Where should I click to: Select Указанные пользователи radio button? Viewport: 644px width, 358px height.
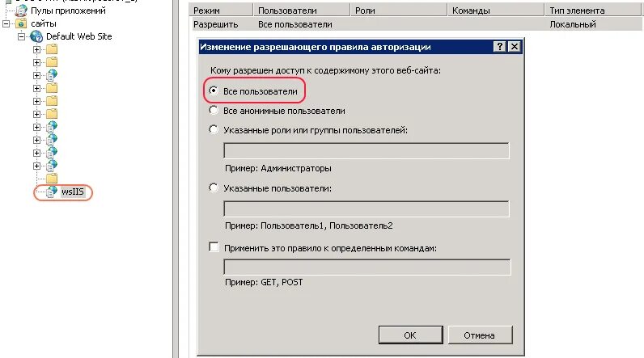coord(214,187)
